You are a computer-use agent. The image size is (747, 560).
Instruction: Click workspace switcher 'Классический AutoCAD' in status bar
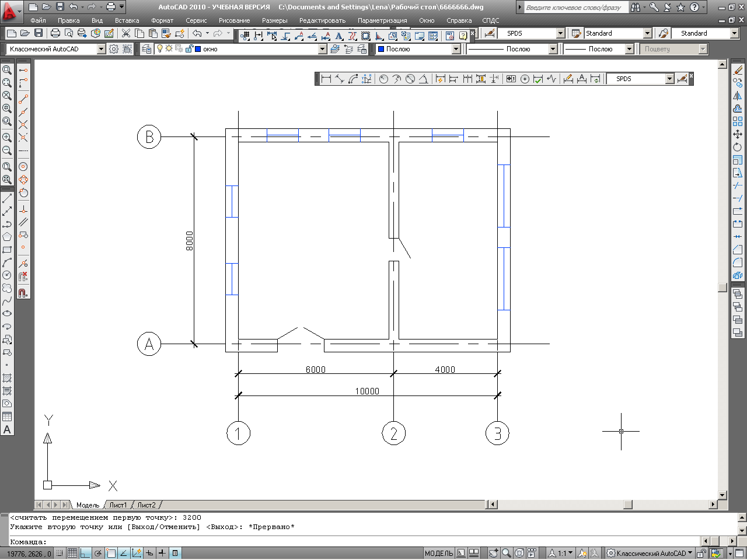click(x=650, y=553)
